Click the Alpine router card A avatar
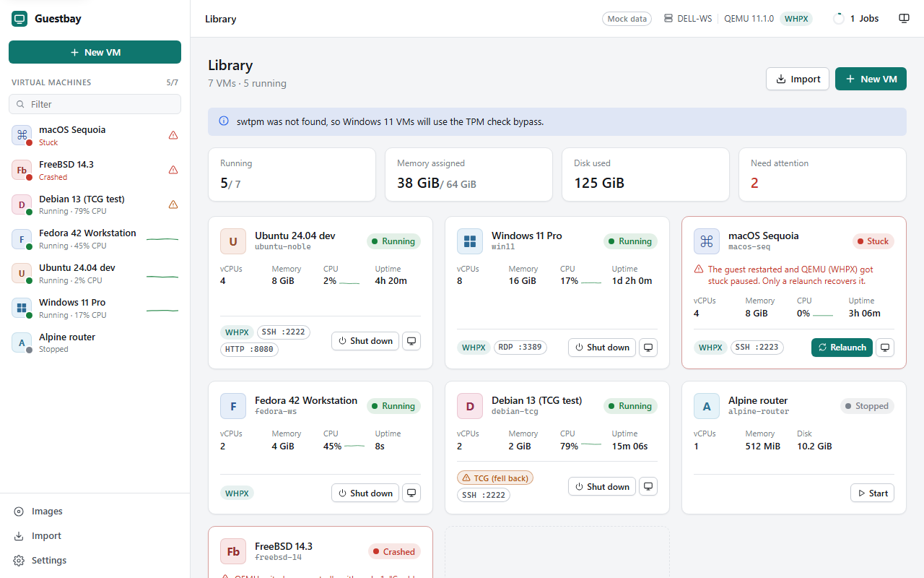The height and width of the screenshot is (578, 924). [707, 406]
